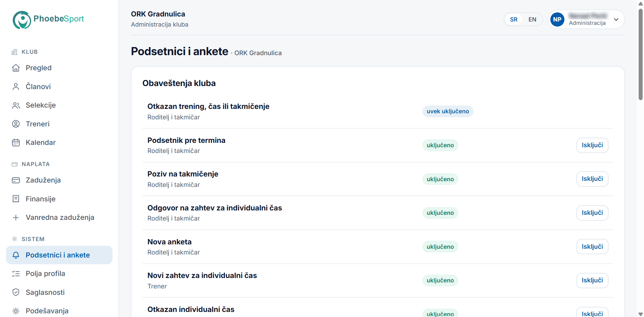Click the Podsetnici i ankete bell icon
644x317 pixels.
16,255
